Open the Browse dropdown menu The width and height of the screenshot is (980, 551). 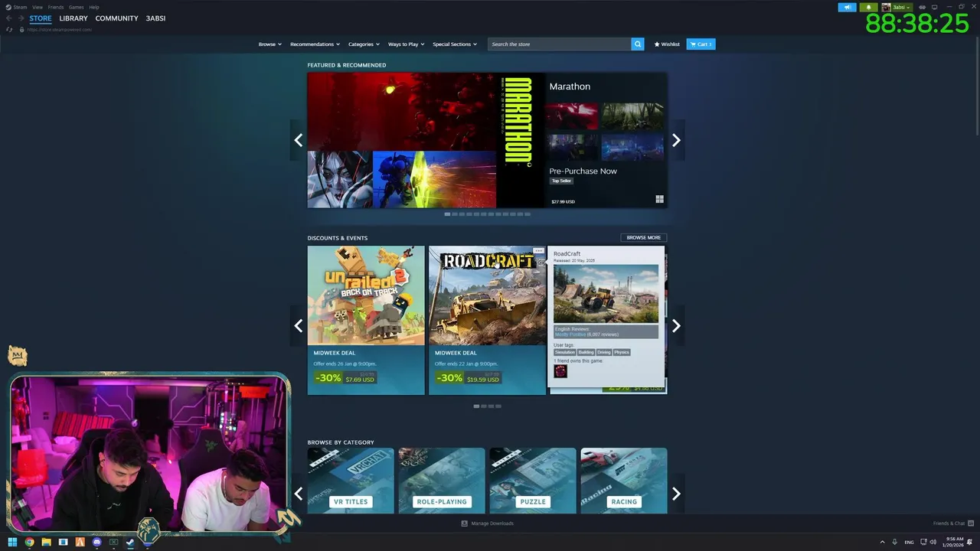269,44
